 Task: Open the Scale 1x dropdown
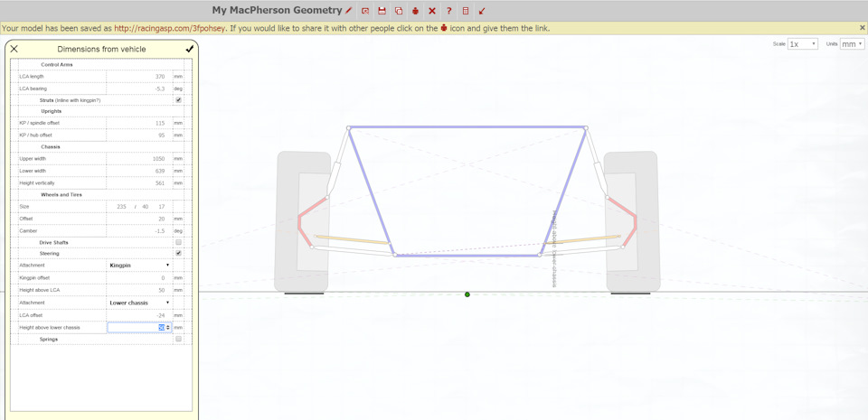coord(803,44)
